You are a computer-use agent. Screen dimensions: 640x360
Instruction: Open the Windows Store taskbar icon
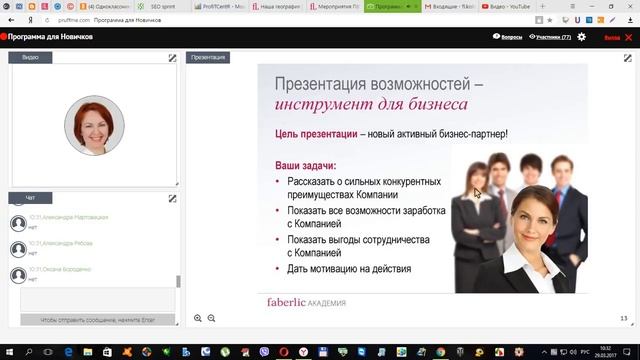[107, 352]
